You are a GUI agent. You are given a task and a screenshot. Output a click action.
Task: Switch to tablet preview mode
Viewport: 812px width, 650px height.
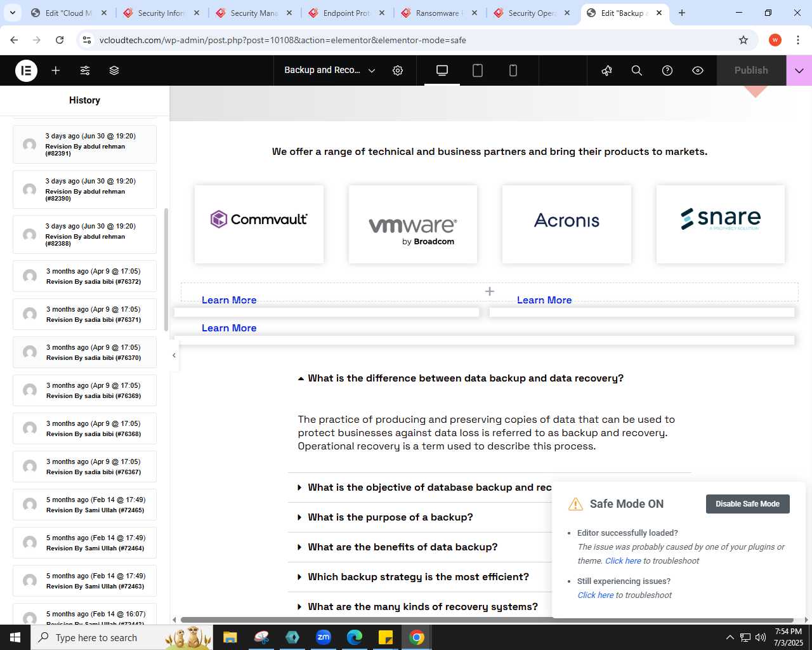pyautogui.click(x=478, y=70)
